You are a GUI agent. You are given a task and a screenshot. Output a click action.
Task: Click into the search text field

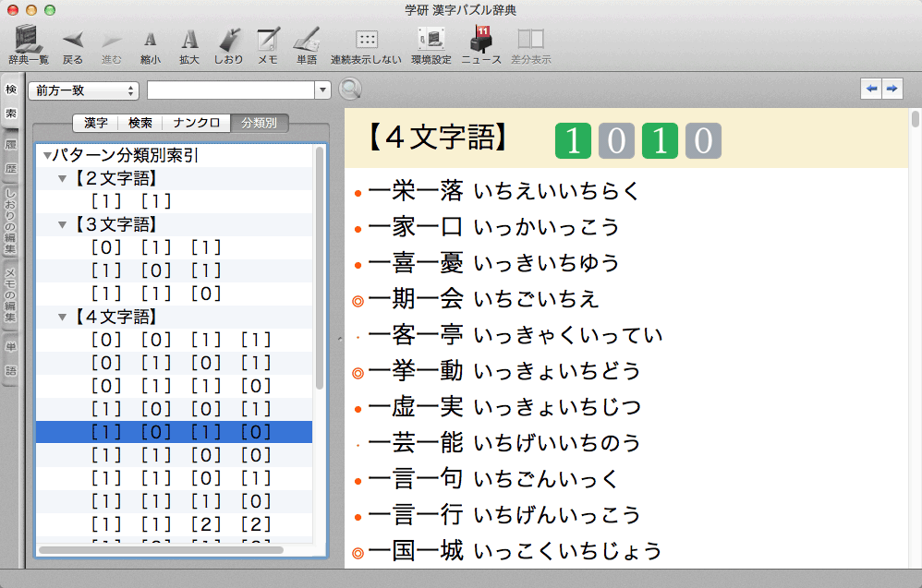231,90
